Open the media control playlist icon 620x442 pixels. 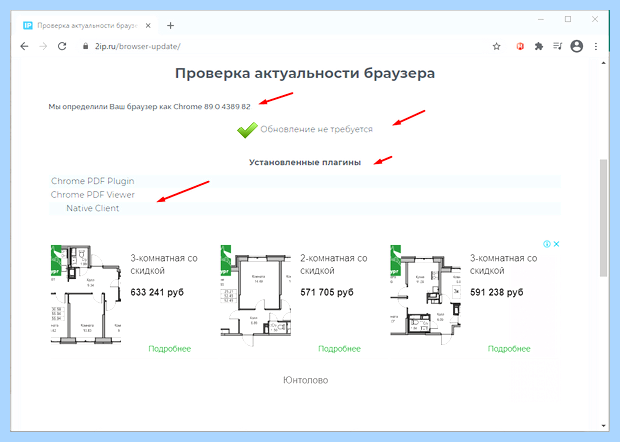click(x=558, y=46)
